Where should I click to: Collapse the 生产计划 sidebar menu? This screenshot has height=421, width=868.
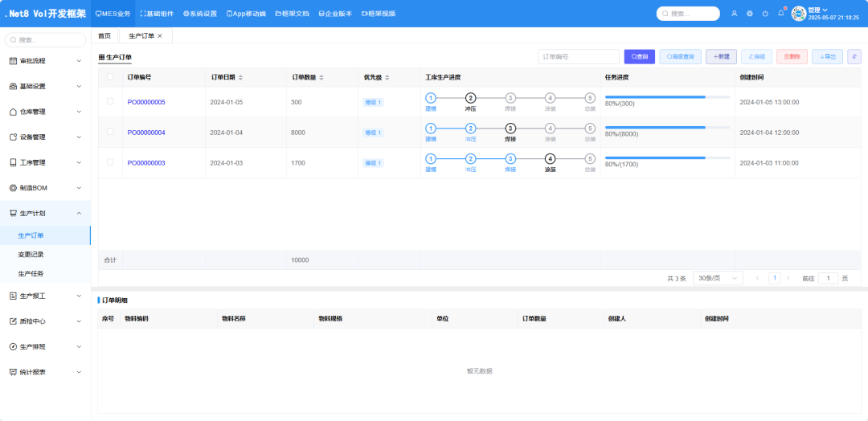click(46, 214)
